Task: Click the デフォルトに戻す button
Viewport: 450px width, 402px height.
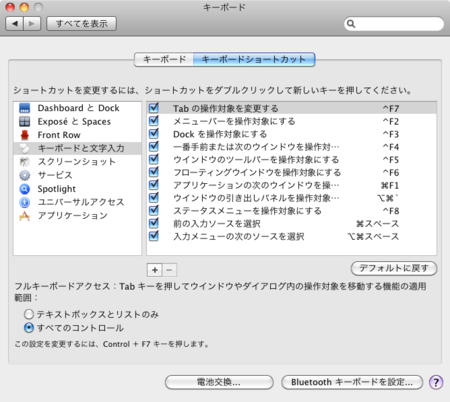Action: (x=394, y=268)
